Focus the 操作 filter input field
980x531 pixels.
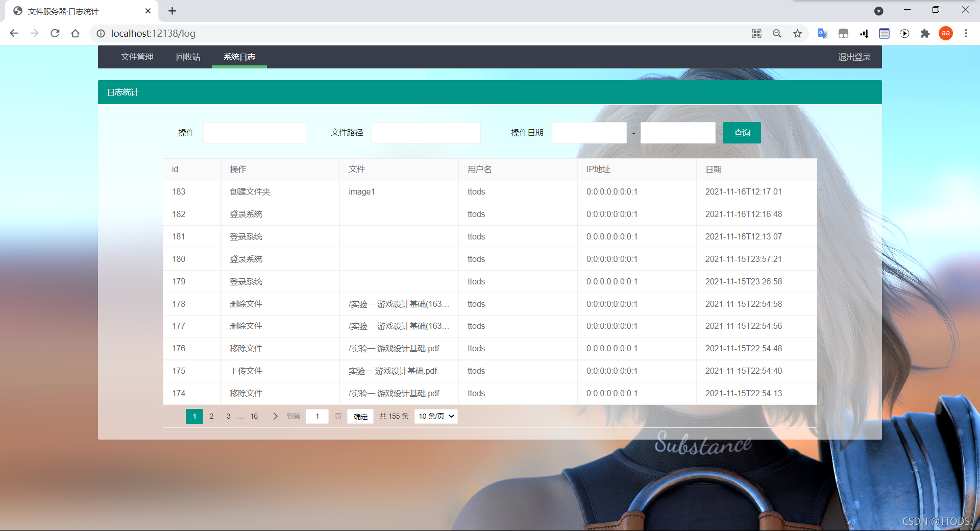(255, 133)
